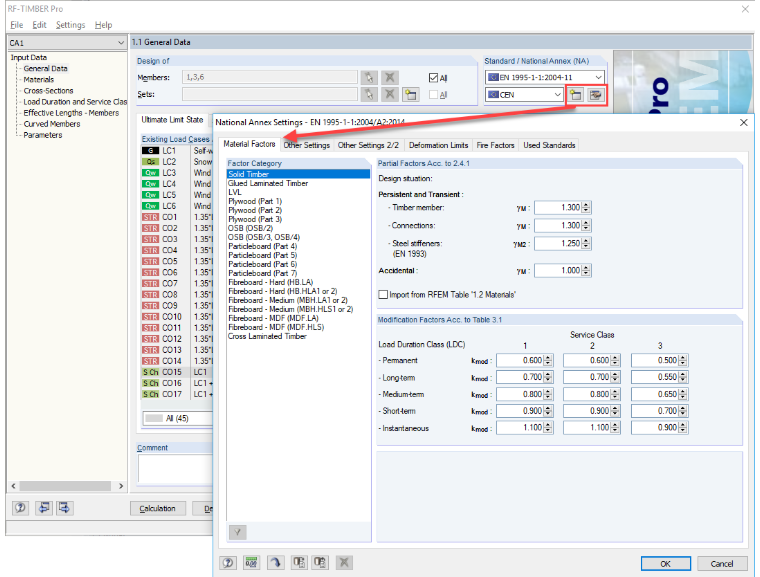Switch to the Deformation Limits tab
Viewport: 760px width, 577px height.
coord(438,145)
